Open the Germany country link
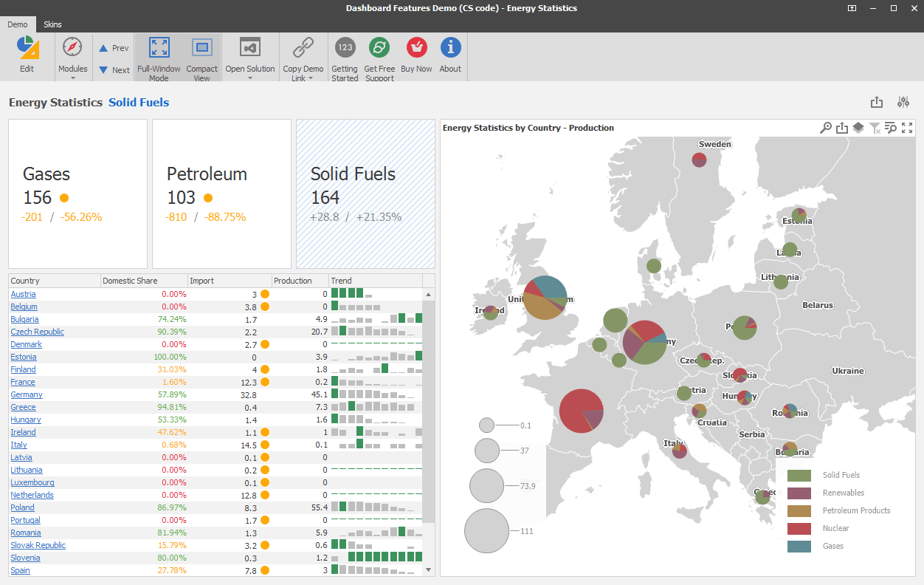Image resolution: width=924 pixels, height=585 pixels. click(26, 394)
